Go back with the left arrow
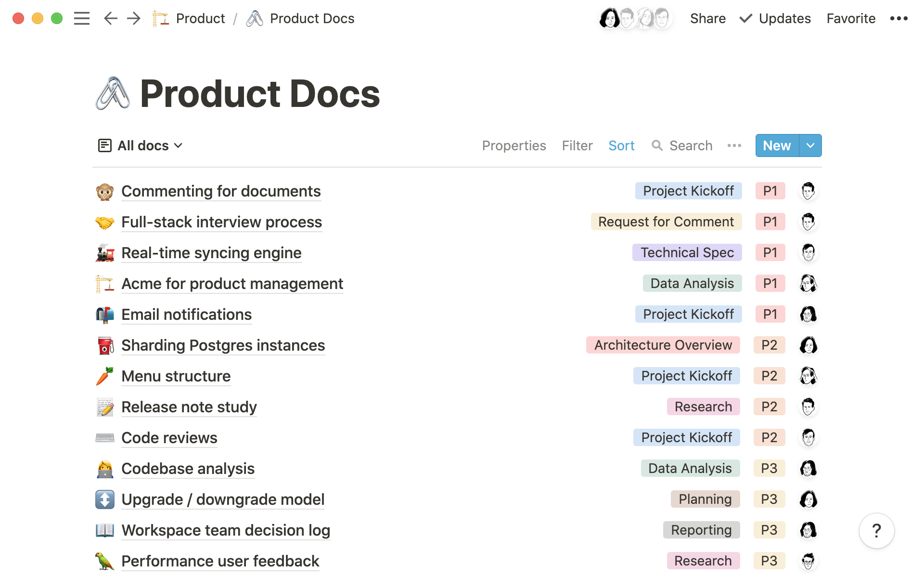Viewport: 924px width, 578px height. coord(110,18)
